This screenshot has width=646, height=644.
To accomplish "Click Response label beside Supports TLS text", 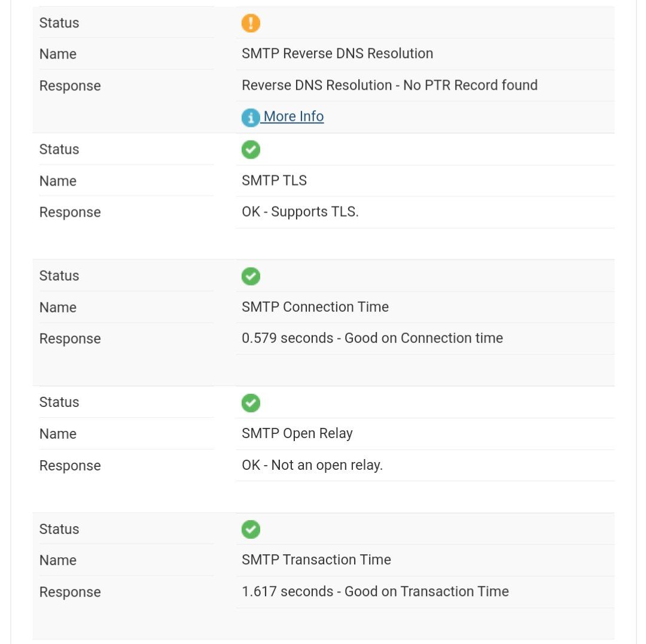I will 70,212.
